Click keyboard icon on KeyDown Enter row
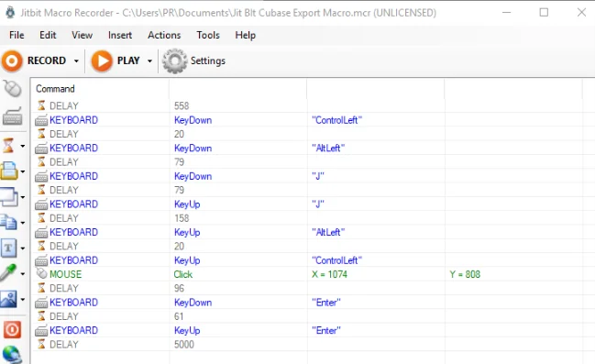The height and width of the screenshot is (364, 595). coord(41,303)
